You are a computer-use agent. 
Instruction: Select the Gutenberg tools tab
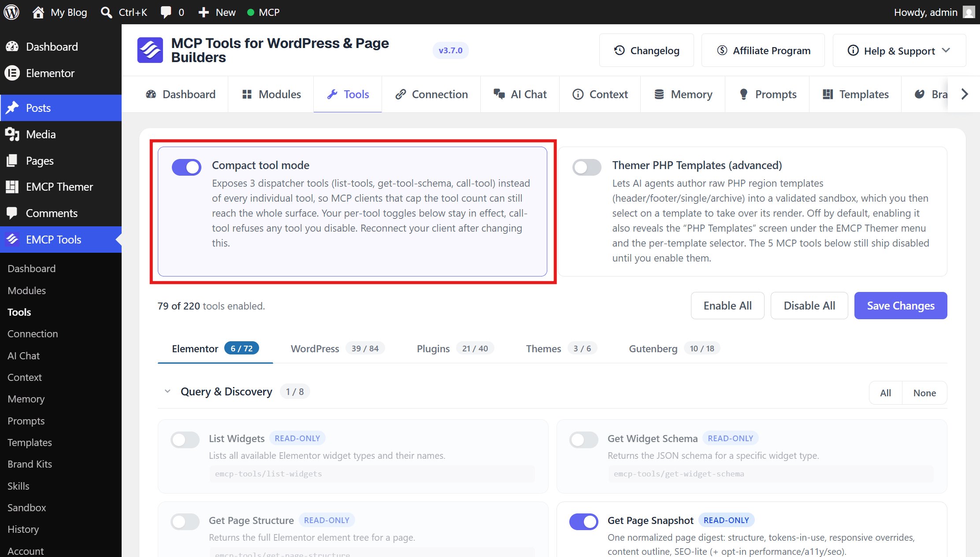pos(674,349)
